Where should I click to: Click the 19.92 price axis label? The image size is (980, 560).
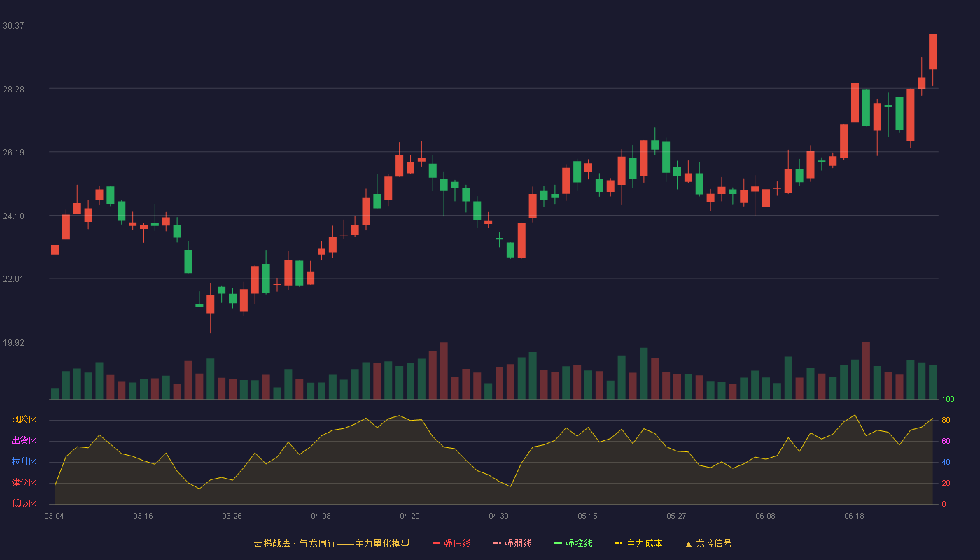click(13, 343)
